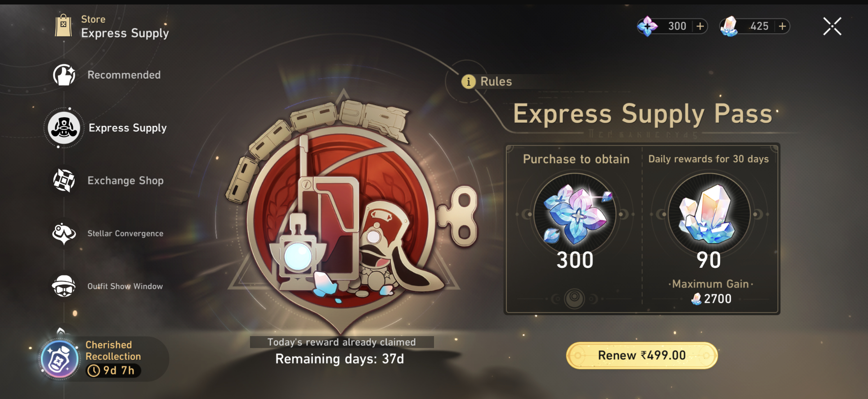The image size is (868, 399).
Task: Open the Outfit Show Window icon
Action: 64,286
